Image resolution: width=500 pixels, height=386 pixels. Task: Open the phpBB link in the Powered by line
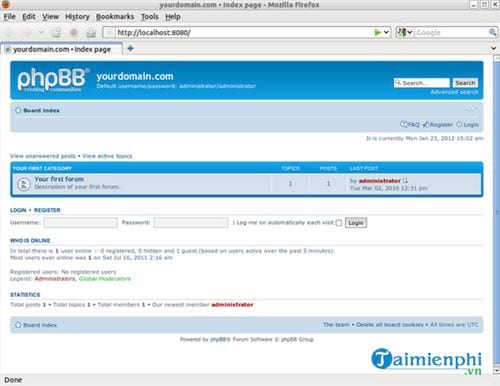pyautogui.click(x=220, y=339)
